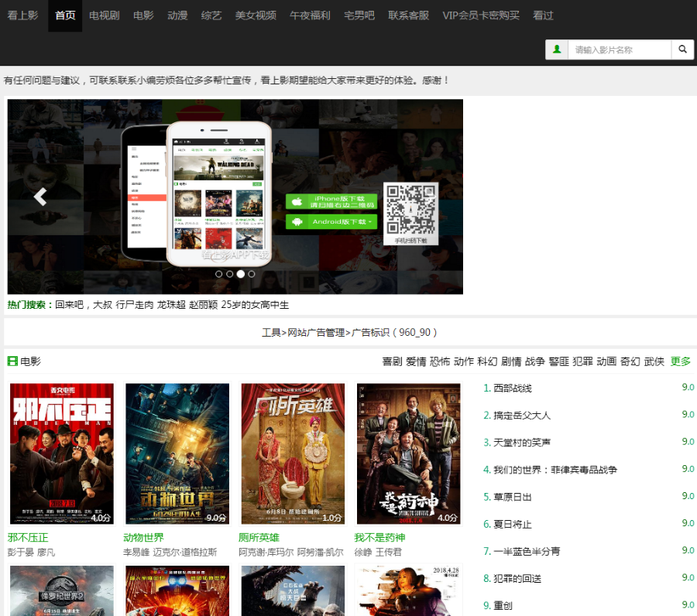Click the 厕所英雄 title link
Viewport: 697px width, 616px height.
tap(259, 538)
